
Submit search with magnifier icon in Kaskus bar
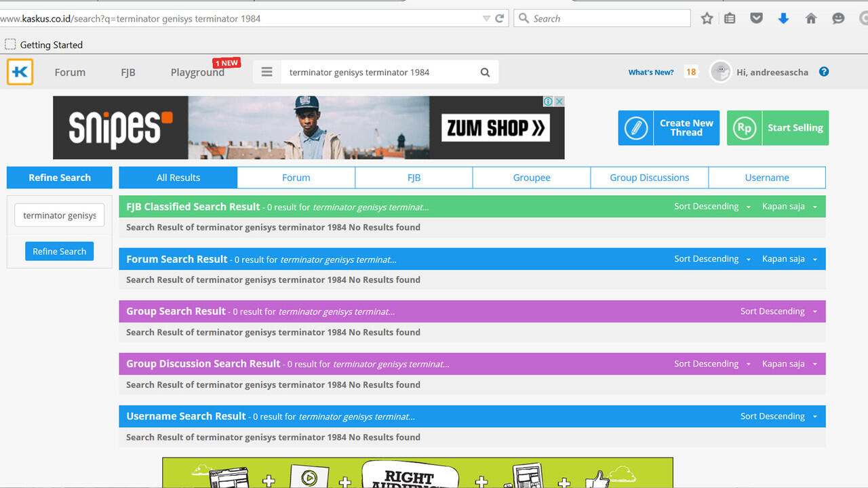point(485,73)
